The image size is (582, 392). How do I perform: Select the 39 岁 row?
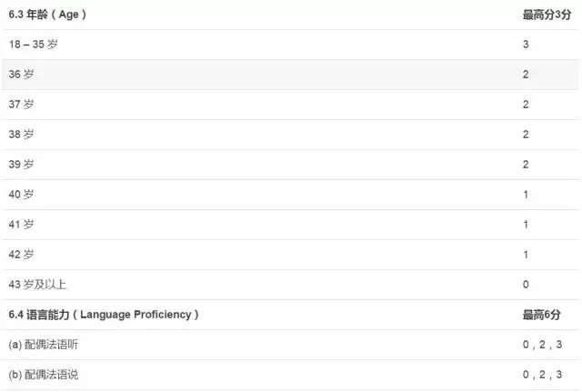(291, 165)
